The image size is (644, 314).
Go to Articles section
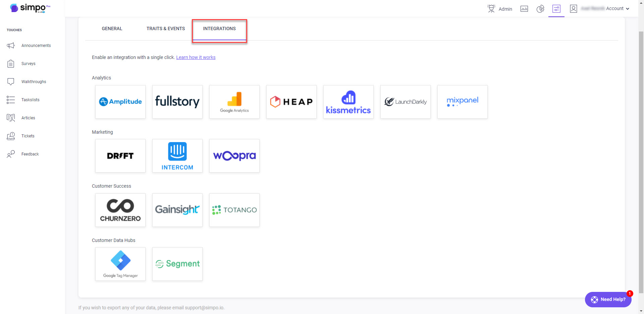click(28, 118)
